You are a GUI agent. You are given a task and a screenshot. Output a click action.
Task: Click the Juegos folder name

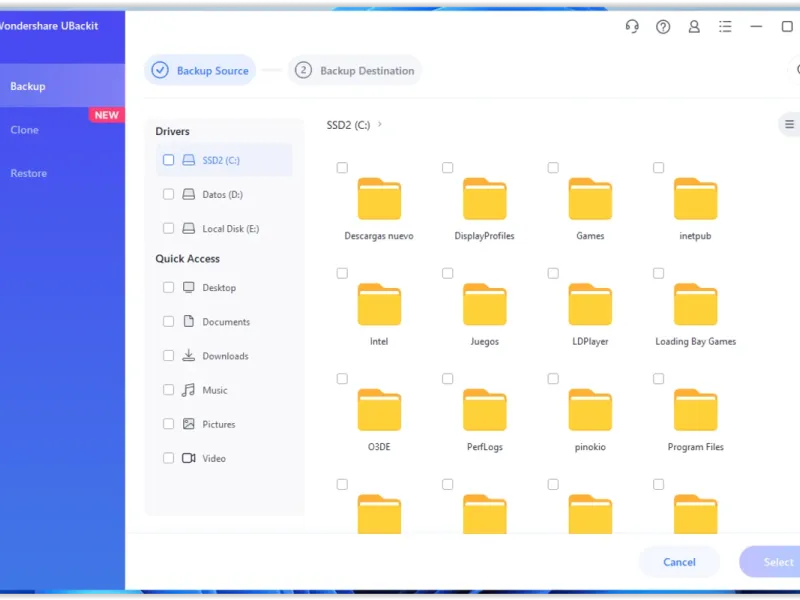click(x=485, y=341)
